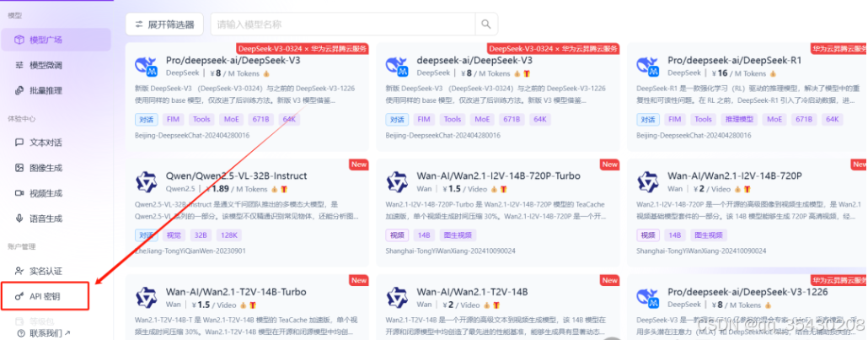Click ZheJiang-TongYiQianWen-20230901 text
Viewport: 868px width, 340px height.
point(190,251)
